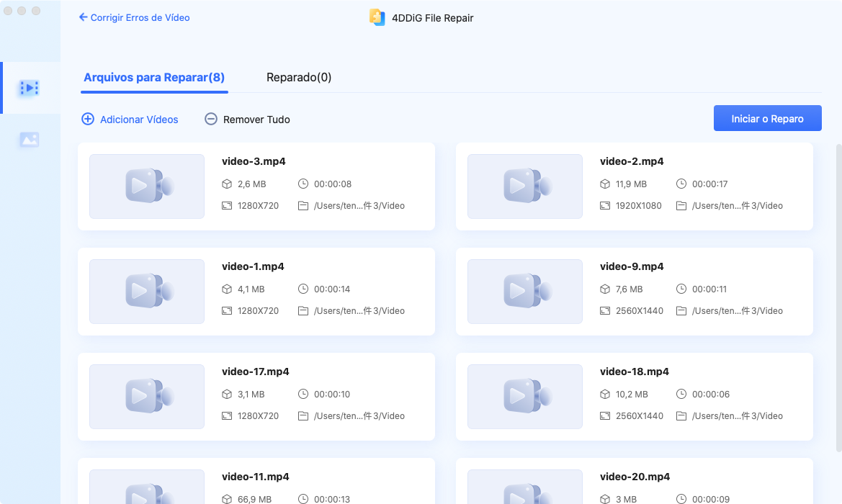The image size is (842, 504).
Task: Open the video repair sidebar icon
Action: click(30, 88)
